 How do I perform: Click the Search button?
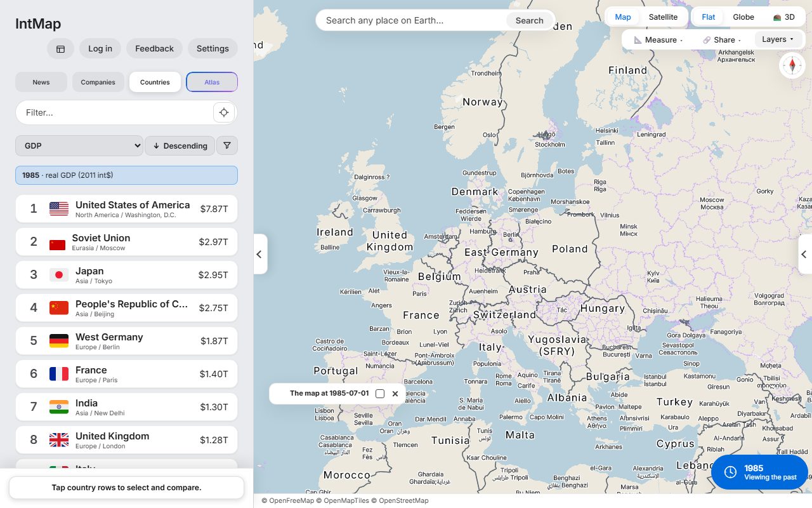[x=530, y=20]
